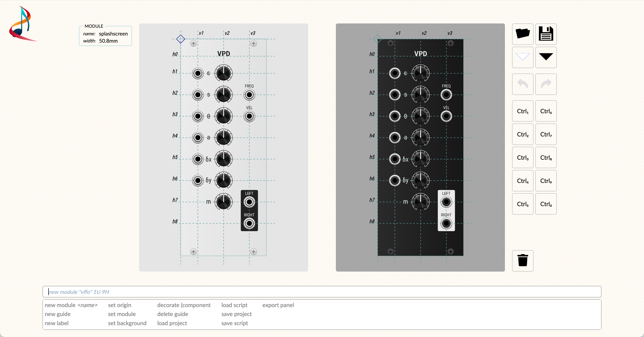Choose the 'new label' command
Screen dimensions: 644x337
click(57, 323)
